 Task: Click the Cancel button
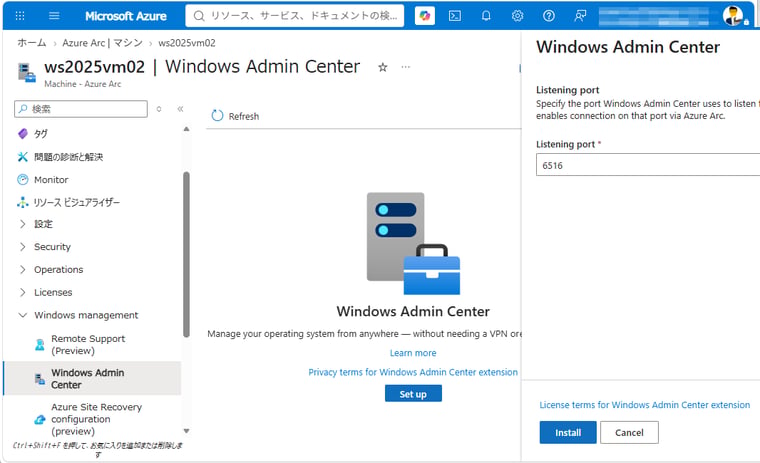629,432
